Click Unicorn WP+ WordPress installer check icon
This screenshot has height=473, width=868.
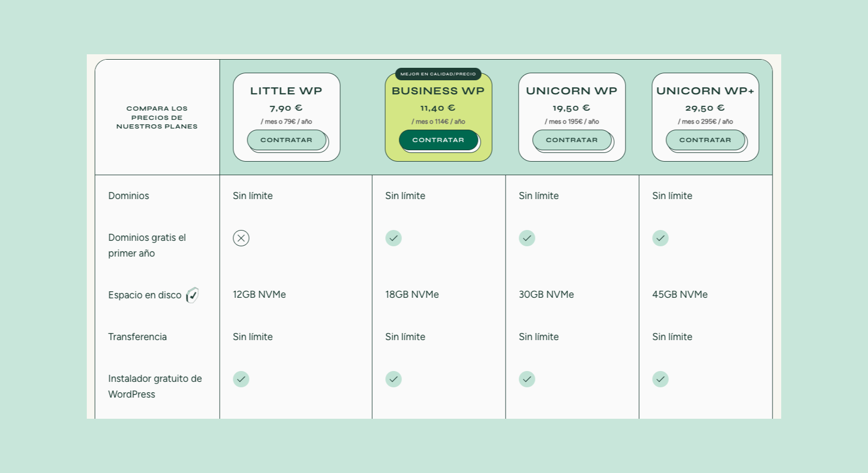pyautogui.click(x=660, y=379)
